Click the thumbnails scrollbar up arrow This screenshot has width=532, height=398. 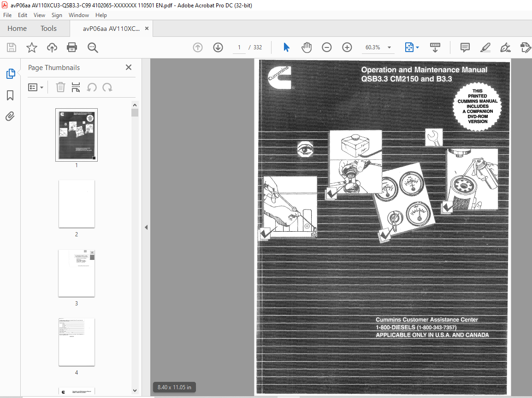[x=135, y=105]
